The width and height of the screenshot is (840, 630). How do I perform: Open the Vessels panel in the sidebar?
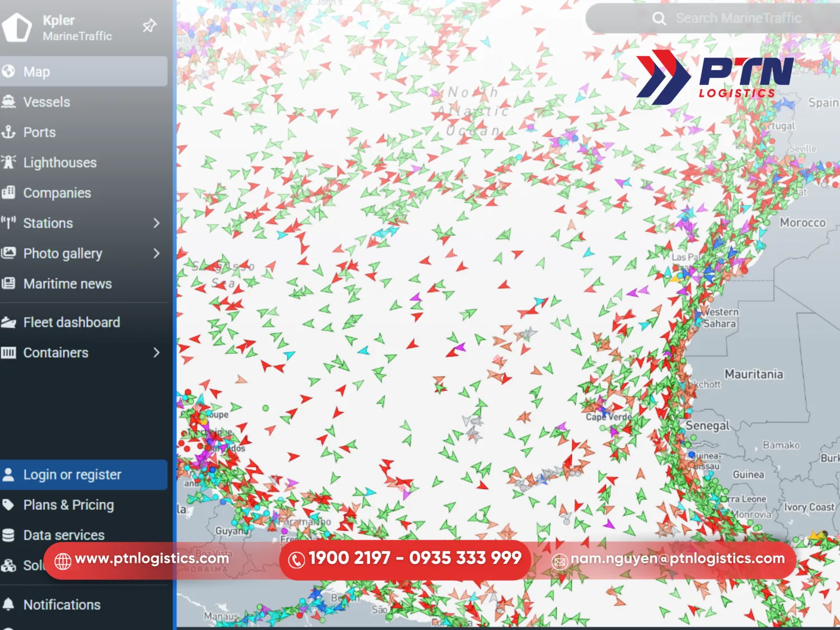pos(46,102)
